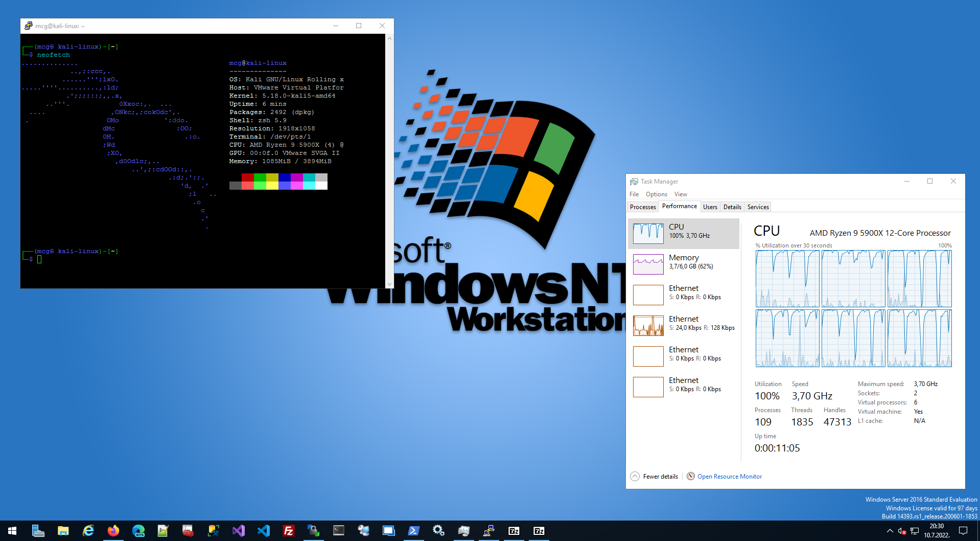Open the Action Center notifications icon
This screenshot has height=541, width=980.
click(x=963, y=531)
